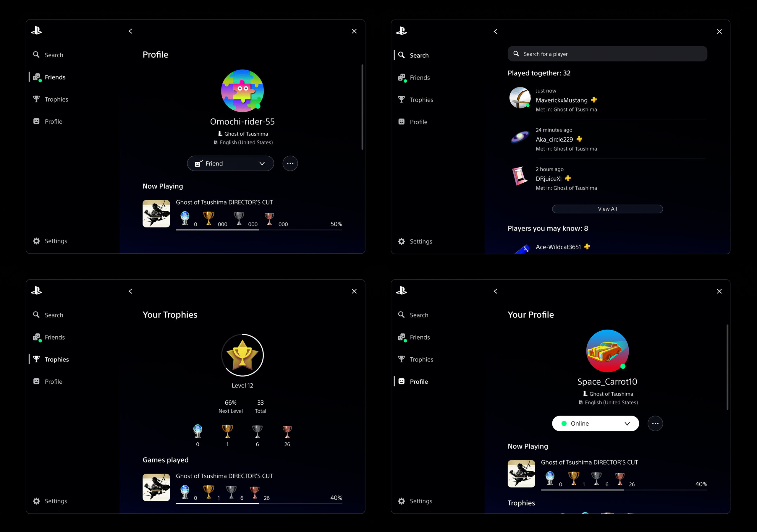Click the PlayStation trophy icon in sidebar
This screenshot has height=532, width=757.
(x=36, y=99)
